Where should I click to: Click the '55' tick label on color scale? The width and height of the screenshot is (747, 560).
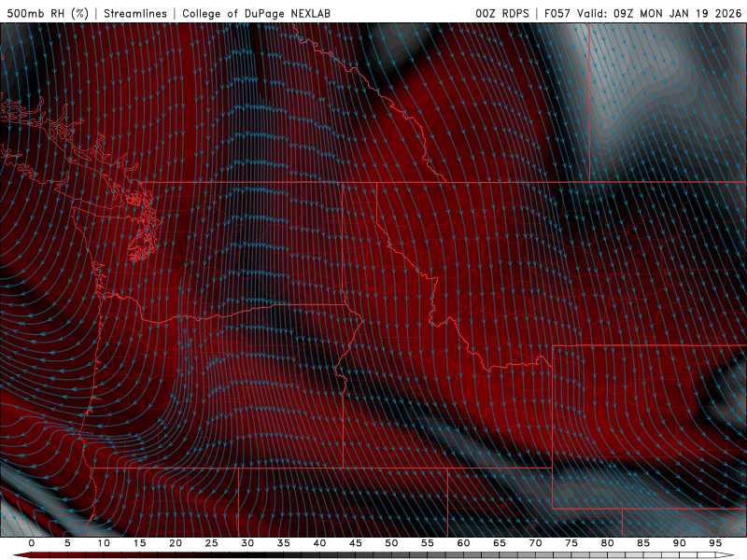pos(428,543)
